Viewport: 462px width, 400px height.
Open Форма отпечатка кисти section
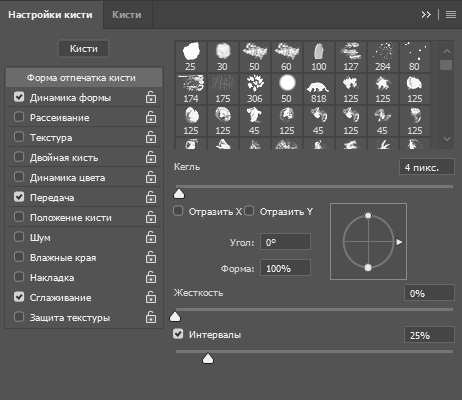tap(84, 78)
